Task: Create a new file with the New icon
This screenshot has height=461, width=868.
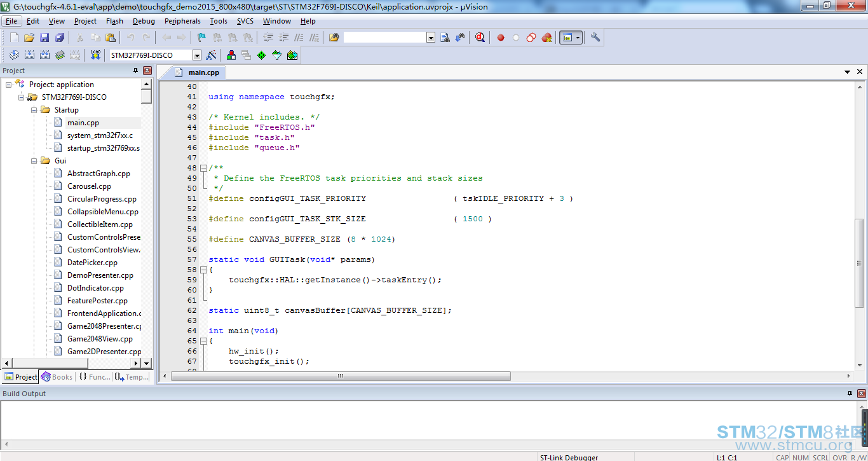Action: point(14,38)
